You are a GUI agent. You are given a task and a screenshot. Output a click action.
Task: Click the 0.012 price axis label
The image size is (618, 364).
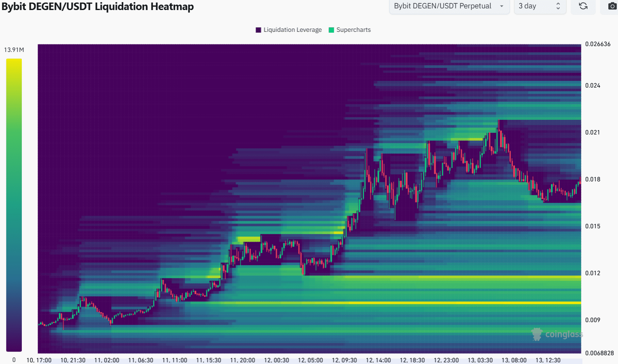click(x=593, y=273)
